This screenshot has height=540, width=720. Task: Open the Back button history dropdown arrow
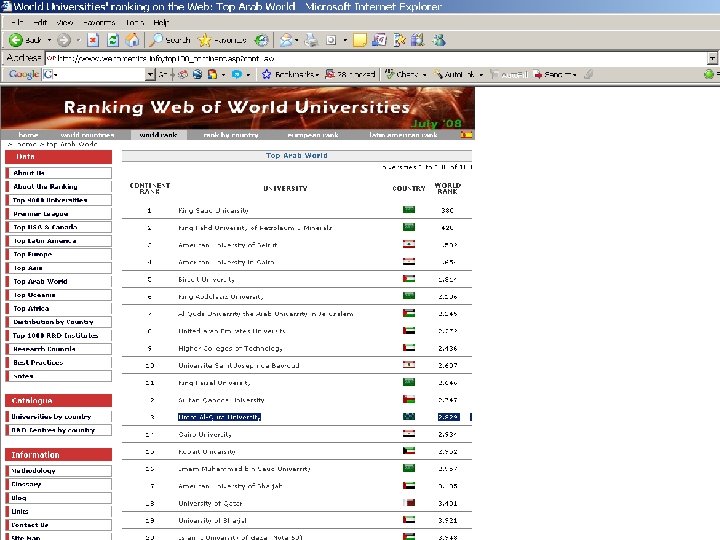pos(49,40)
